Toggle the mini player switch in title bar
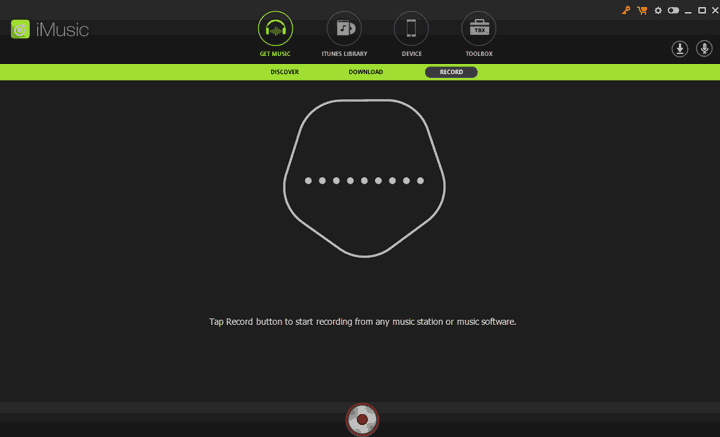720x437 pixels. click(673, 10)
